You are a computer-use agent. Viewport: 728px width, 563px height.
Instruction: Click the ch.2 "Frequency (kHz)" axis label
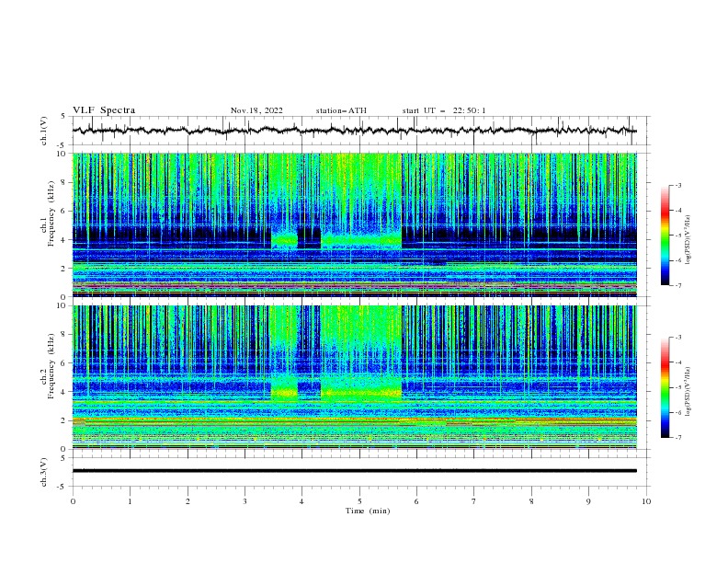(x=51, y=366)
